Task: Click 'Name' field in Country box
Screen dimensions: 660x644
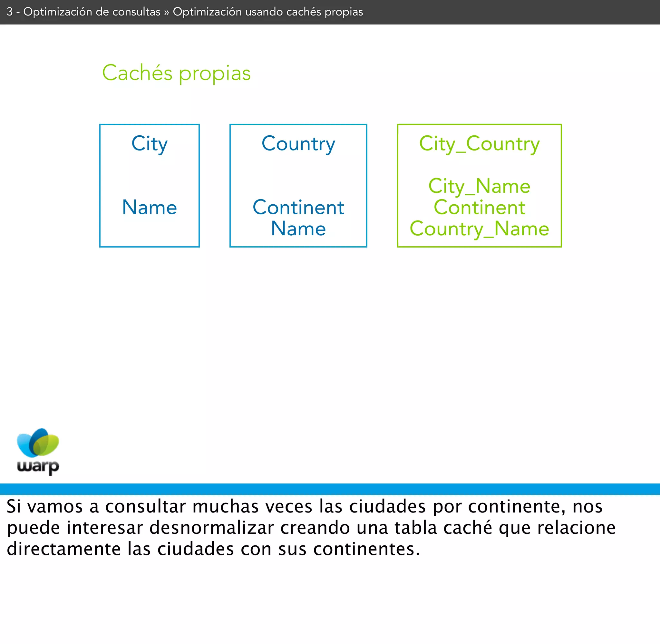Action: [298, 228]
